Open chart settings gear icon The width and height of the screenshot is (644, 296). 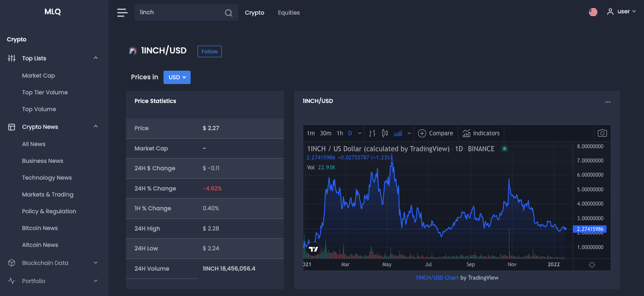592,265
